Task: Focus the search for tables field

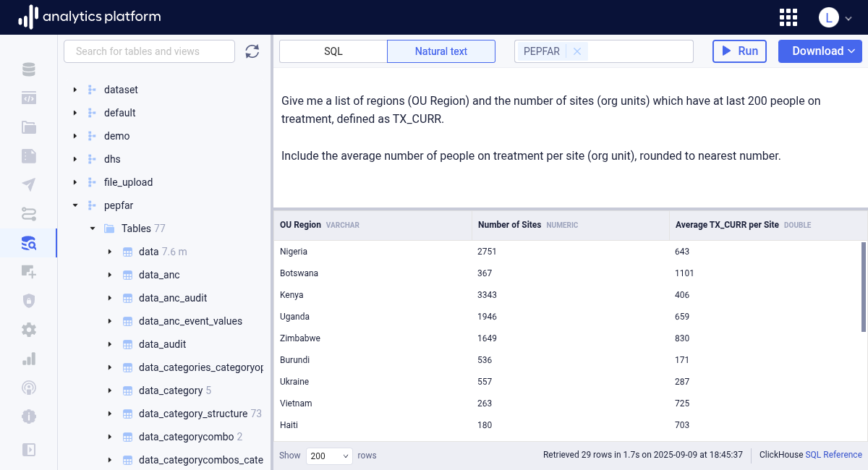Action: pos(149,51)
